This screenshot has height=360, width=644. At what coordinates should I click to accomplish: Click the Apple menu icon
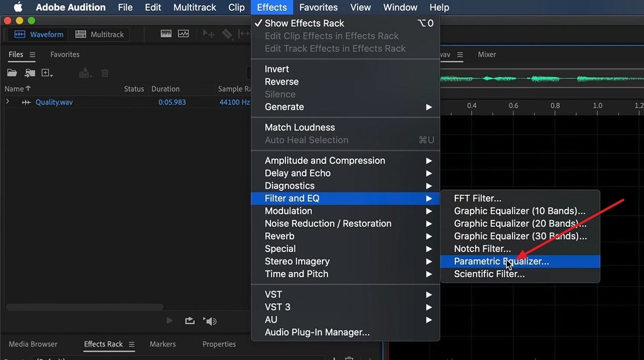coord(18,7)
